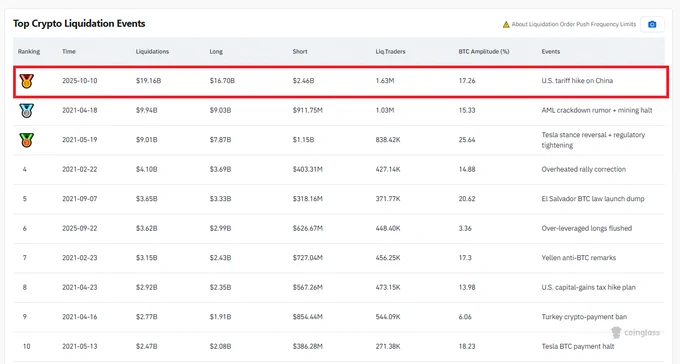
Task: Click the 838.42K liquidated traders value
Action: pyautogui.click(x=388, y=140)
